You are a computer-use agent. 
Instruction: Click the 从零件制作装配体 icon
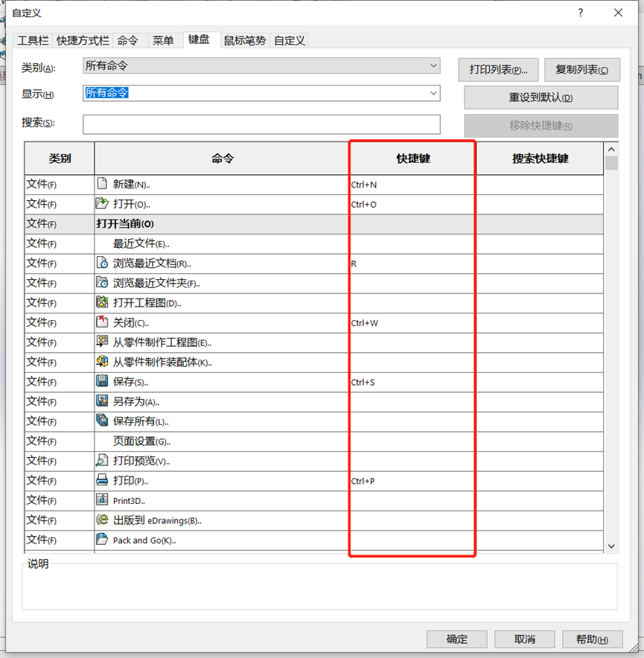click(x=102, y=361)
